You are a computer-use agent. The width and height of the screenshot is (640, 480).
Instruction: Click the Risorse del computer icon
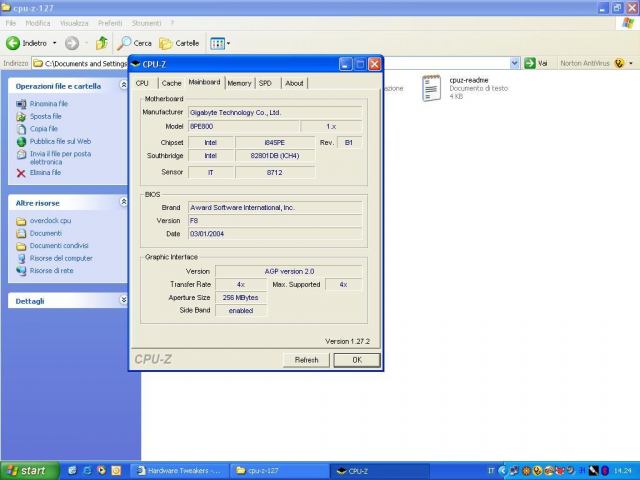pyautogui.click(x=21, y=258)
